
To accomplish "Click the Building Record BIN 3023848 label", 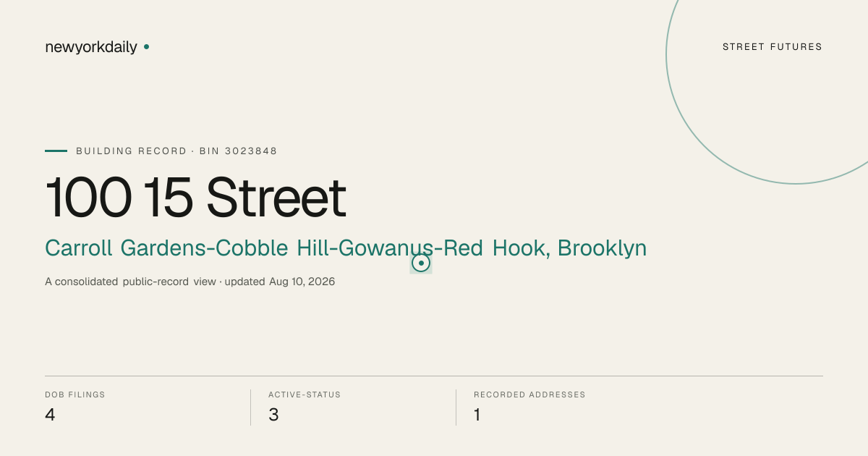I will coord(176,151).
